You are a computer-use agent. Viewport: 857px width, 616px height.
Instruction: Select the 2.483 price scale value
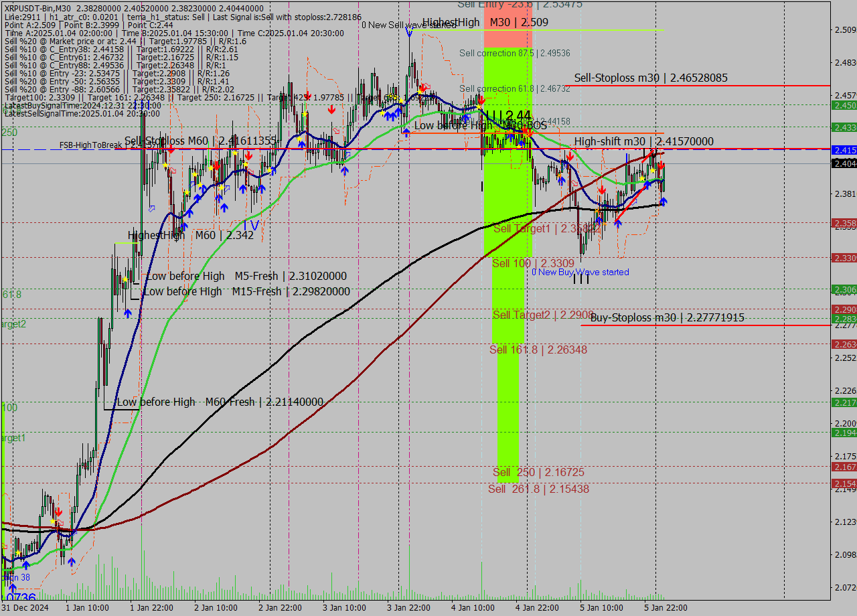[845, 63]
